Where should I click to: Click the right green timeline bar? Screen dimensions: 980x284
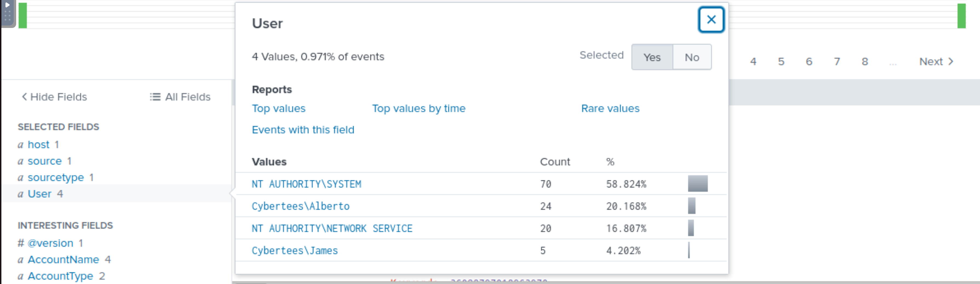click(x=961, y=16)
